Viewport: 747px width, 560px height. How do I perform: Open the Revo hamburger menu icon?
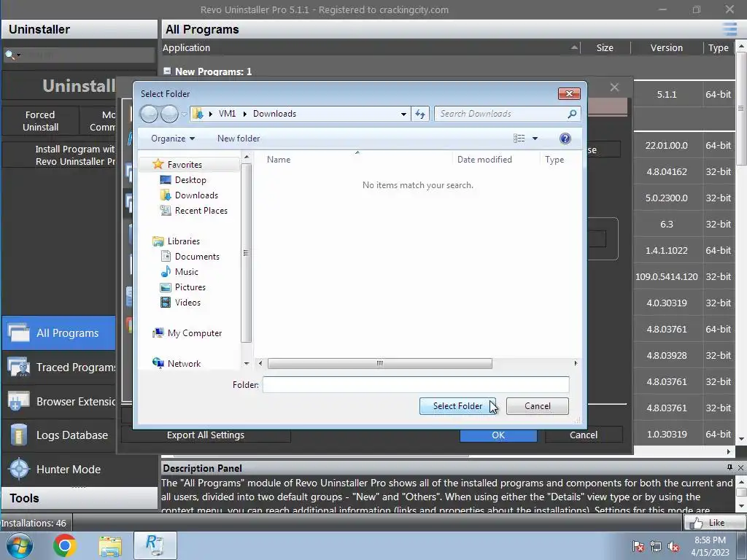coord(729,29)
